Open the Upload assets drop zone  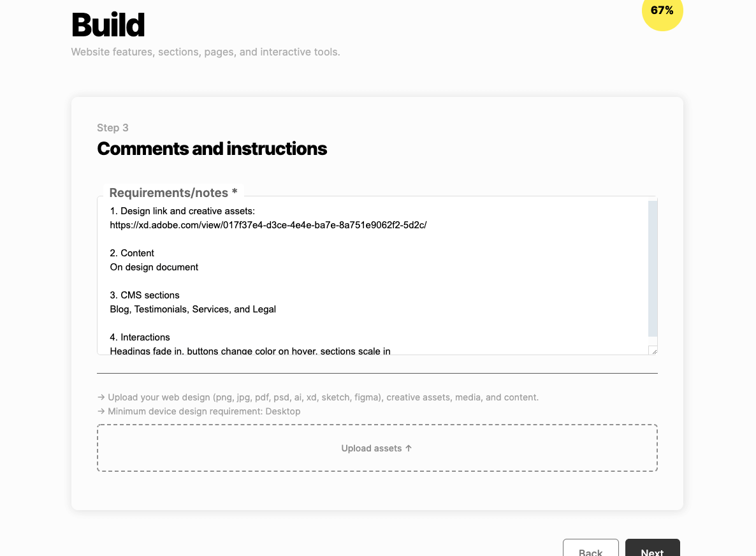377,448
